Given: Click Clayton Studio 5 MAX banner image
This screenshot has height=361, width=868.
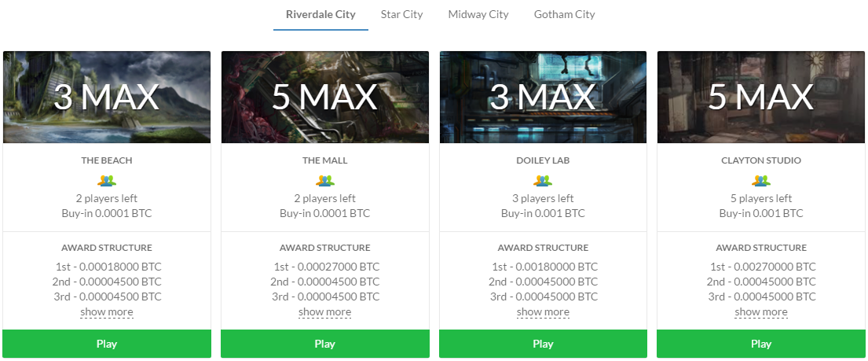Looking at the screenshot, I should [761, 97].
